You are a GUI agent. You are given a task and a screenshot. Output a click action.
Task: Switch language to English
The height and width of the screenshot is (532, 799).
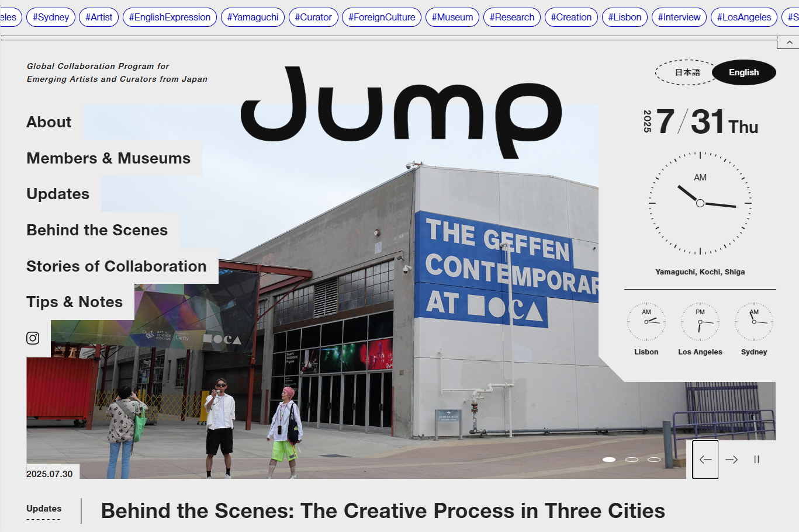(x=744, y=72)
